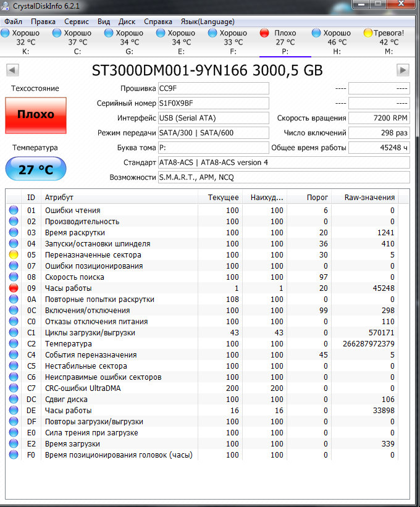420x507 pixels.
Task: Select Неисправимые ошибки секторов attribute row
Action: point(203,377)
